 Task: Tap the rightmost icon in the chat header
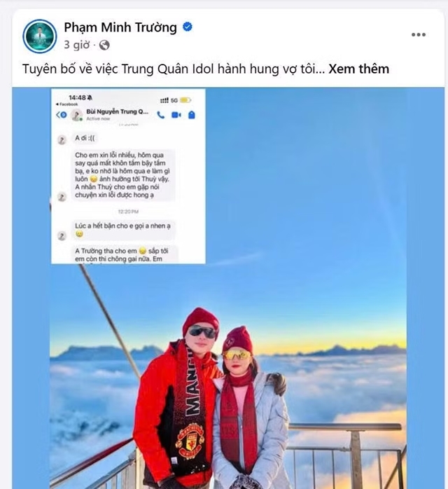pos(191,115)
